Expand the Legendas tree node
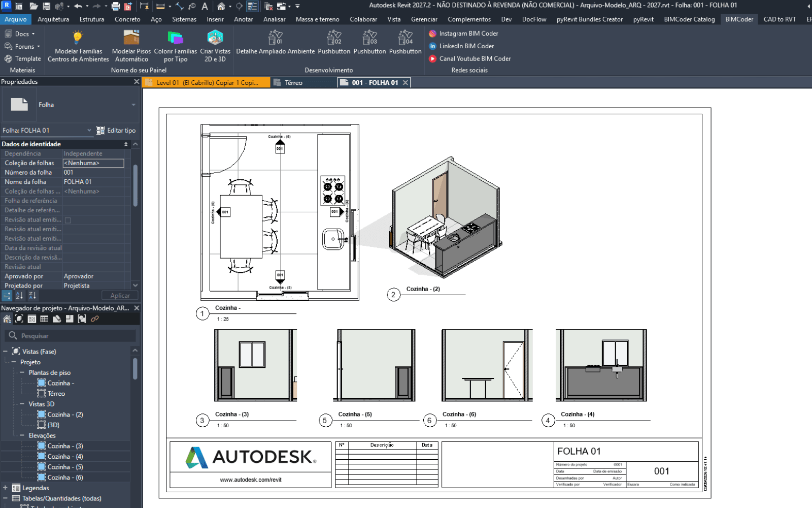 click(x=5, y=488)
